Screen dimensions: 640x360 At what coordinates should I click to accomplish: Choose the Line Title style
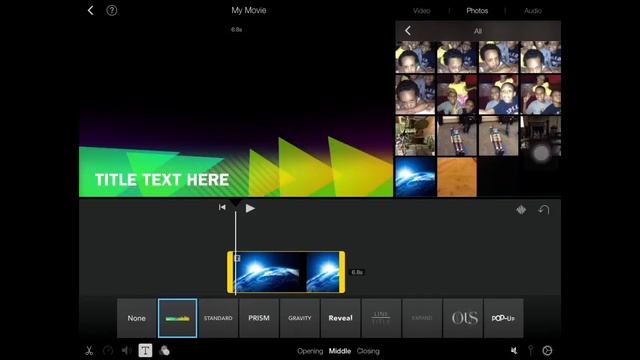[x=381, y=318]
